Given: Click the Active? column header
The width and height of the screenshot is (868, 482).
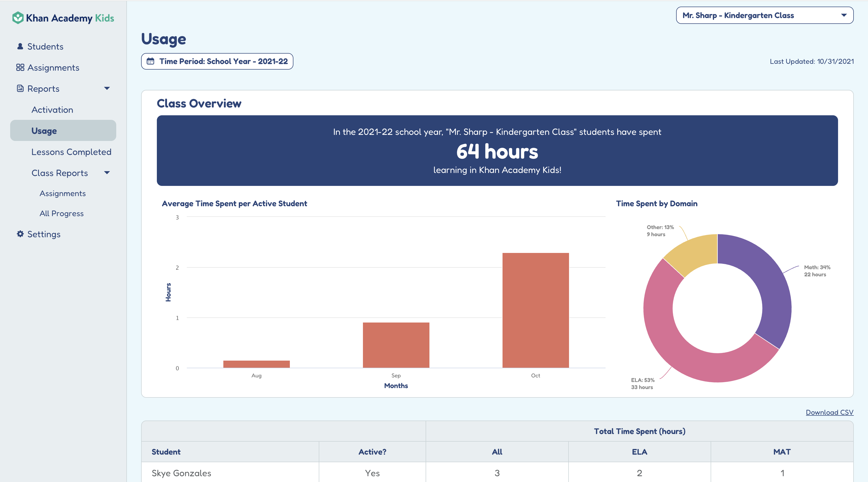Looking at the screenshot, I should point(372,452).
